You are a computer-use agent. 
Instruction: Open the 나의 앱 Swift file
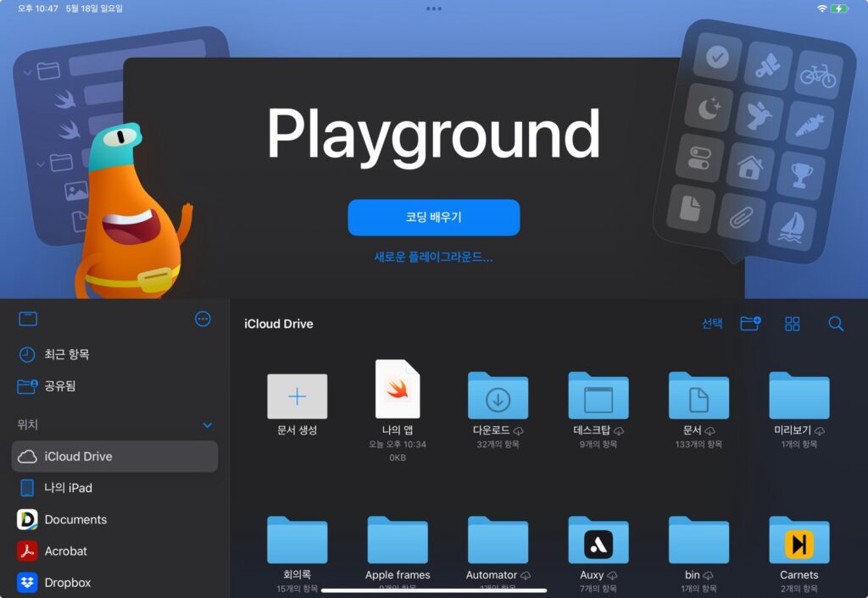tap(398, 389)
